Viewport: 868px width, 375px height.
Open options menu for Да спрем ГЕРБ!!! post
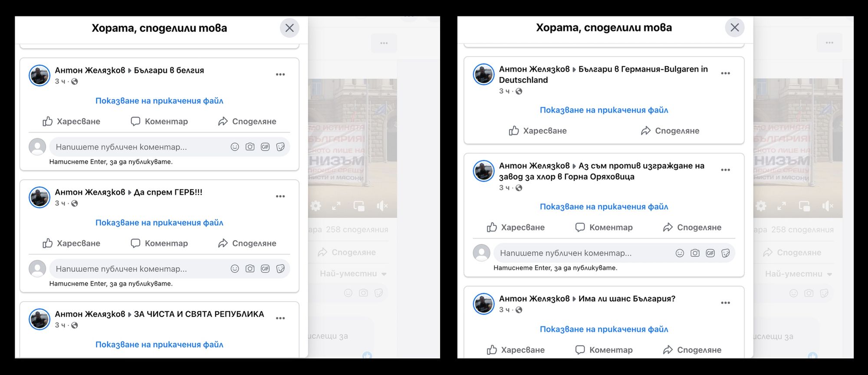pos(280,196)
